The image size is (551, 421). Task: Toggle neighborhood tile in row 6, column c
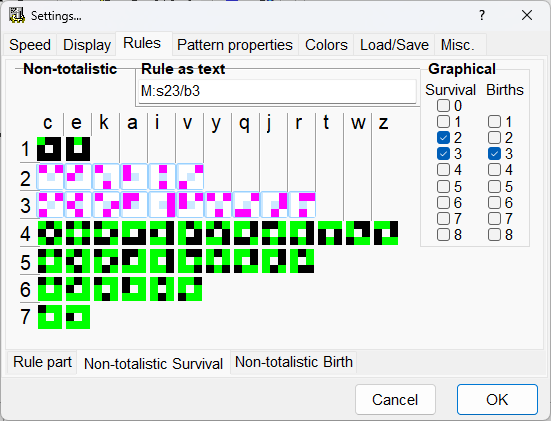pos(50,289)
